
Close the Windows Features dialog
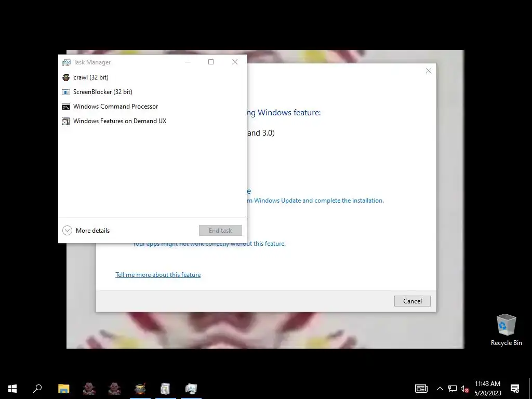pyautogui.click(x=429, y=71)
